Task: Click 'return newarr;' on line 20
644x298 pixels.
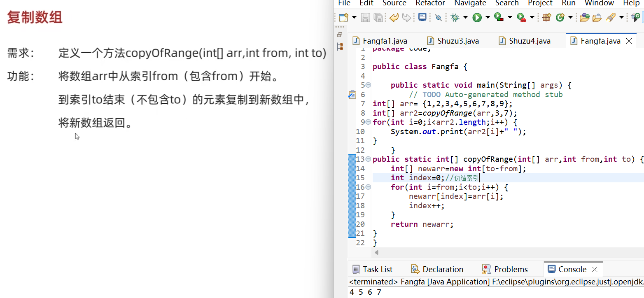Action: 422,224
